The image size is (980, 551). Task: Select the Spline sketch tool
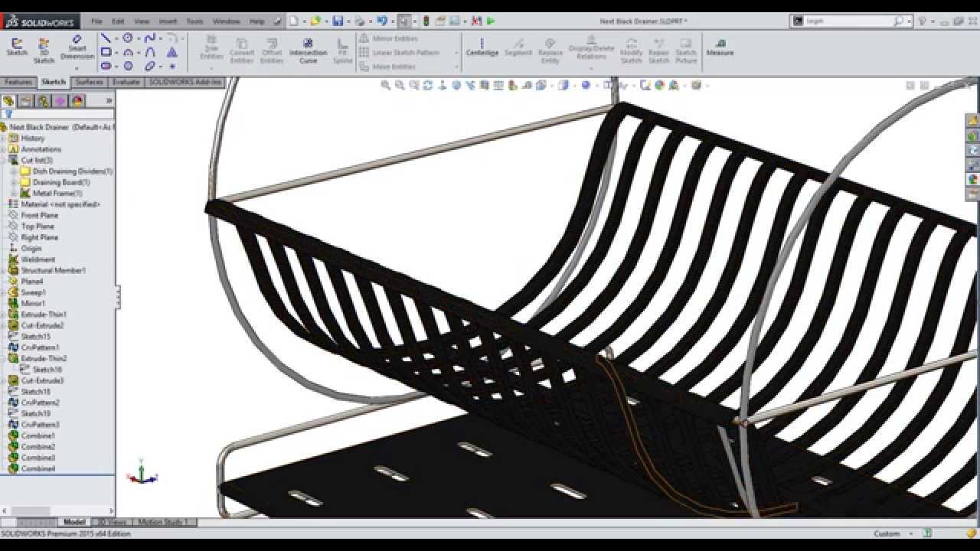click(x=150, y=38)
